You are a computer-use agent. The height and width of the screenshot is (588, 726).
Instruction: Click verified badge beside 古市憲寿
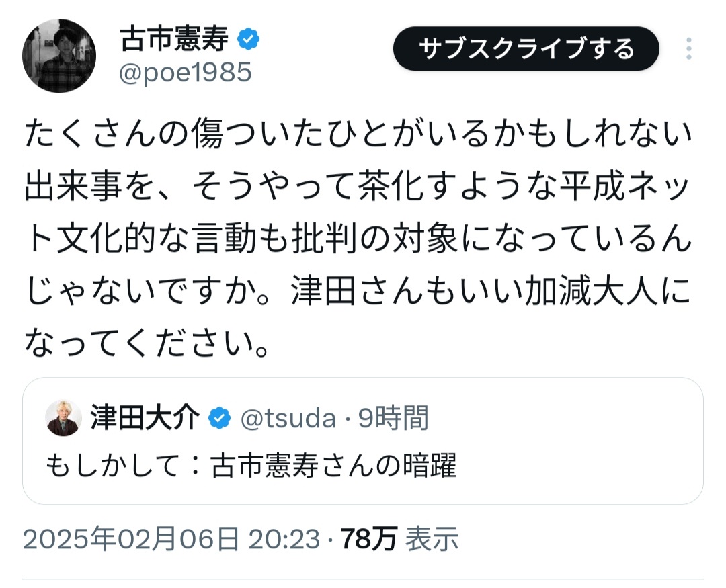[x=249, y=40]
